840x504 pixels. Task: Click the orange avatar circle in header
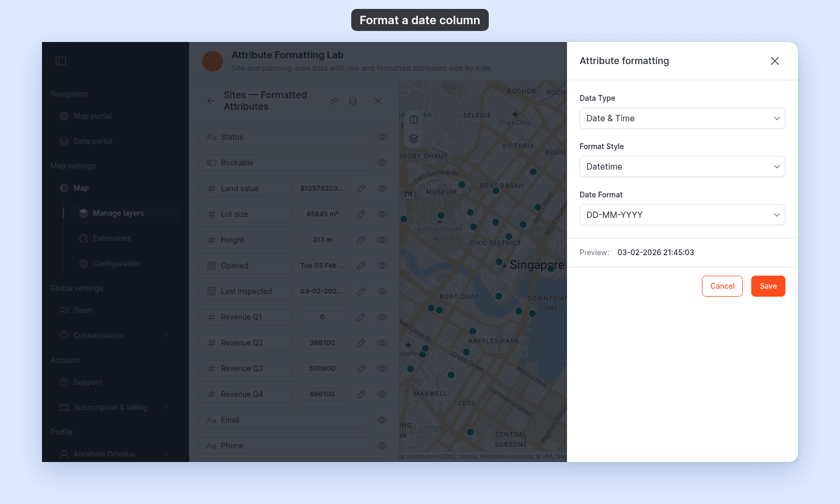point(213,61)
